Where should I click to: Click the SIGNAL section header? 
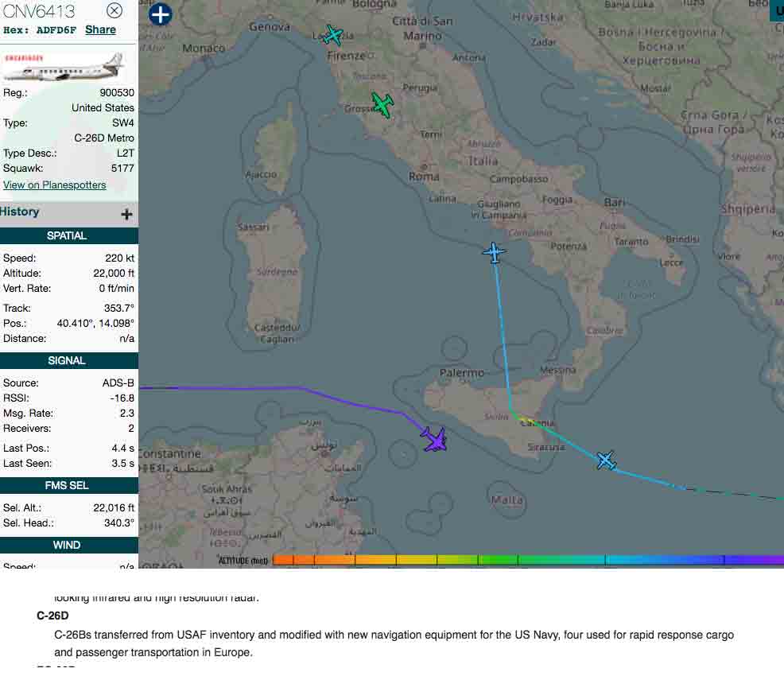tap(69, 360)
